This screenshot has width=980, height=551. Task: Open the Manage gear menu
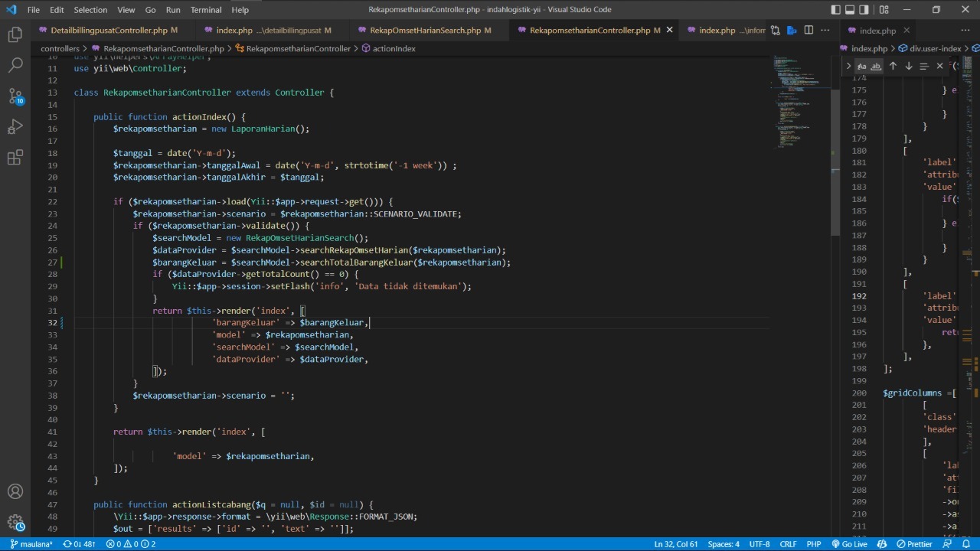pyautogui.click(x=15, y=522)
